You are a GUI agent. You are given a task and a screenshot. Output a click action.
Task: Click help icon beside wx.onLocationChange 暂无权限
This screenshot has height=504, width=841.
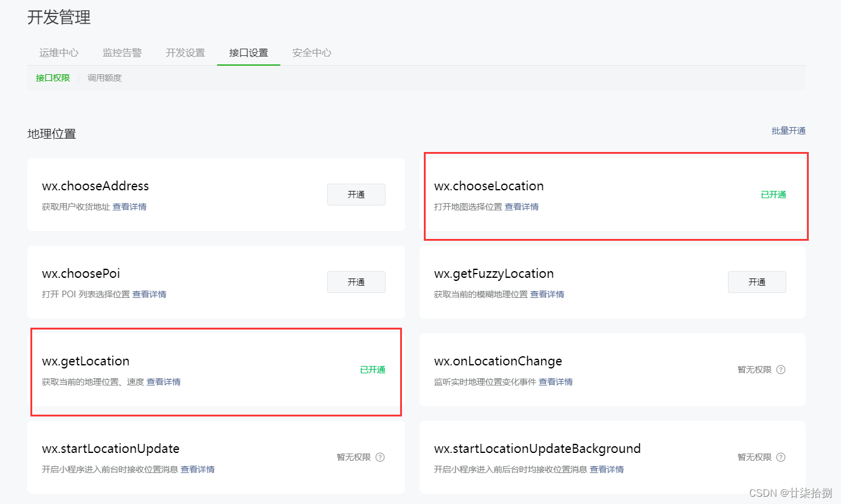[x=781, y=370]
